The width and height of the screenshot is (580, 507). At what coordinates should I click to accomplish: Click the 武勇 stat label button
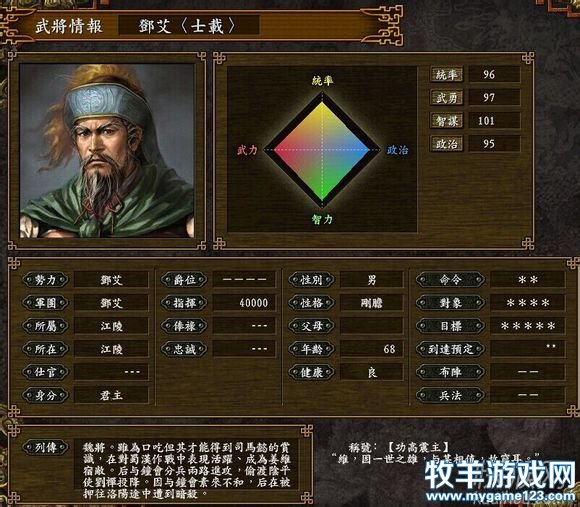[x=446, y=98]
